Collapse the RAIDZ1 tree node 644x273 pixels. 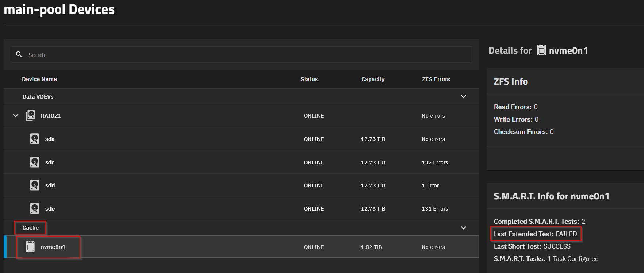(16, 115)
